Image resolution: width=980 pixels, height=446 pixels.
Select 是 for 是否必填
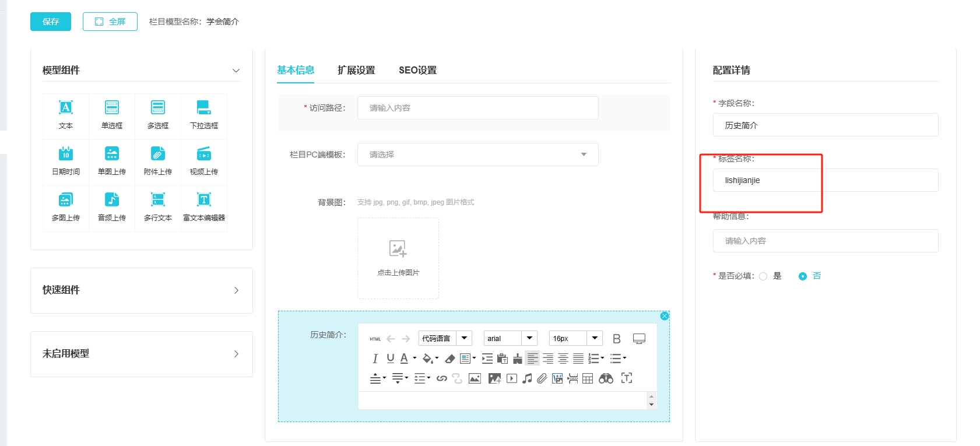[x=763, y=276]
